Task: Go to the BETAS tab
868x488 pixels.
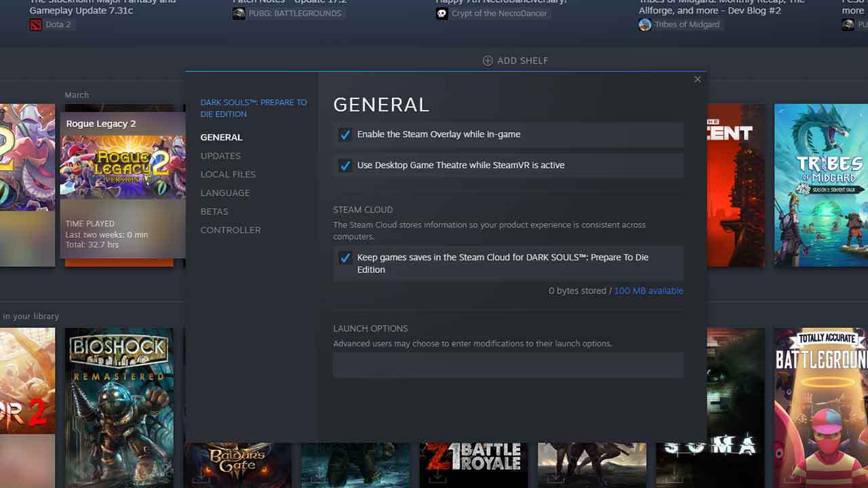Action: [x=214, y=211]
